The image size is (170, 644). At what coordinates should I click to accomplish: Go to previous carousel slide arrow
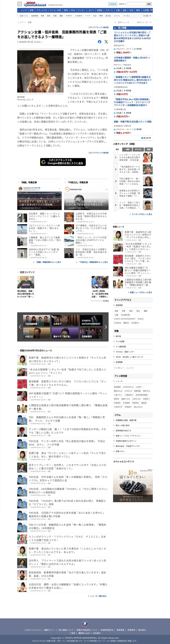20,327
